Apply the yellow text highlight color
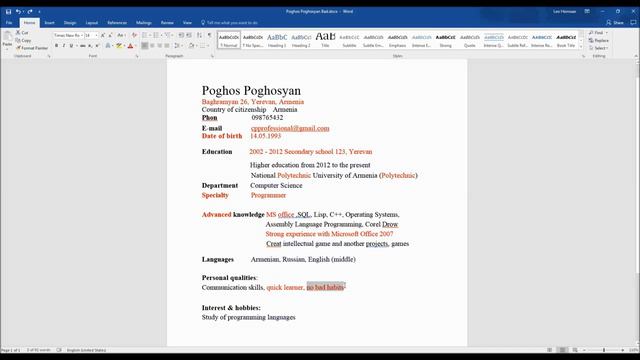This screenshot has height=360, width=640. (x=119, y=46)
